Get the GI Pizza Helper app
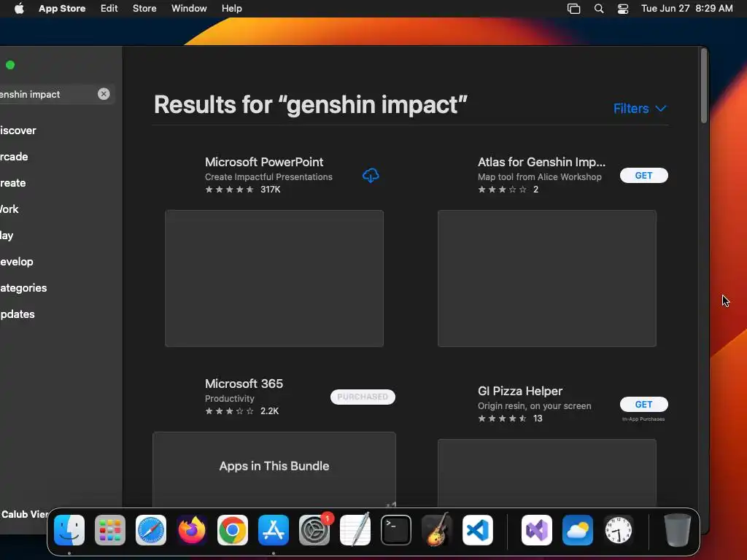This screenshot has width=747, height=560. point(643,404)
